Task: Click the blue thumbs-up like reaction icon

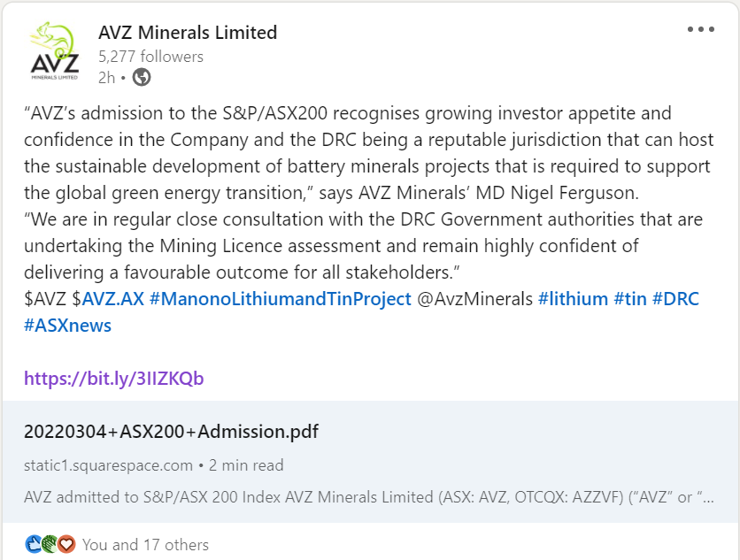Action: pyautogui.click(x=33, y=544)
